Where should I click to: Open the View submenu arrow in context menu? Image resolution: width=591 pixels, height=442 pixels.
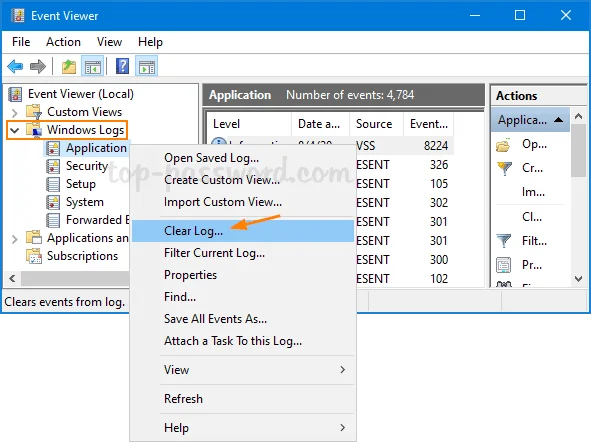[x=342, y=370]
